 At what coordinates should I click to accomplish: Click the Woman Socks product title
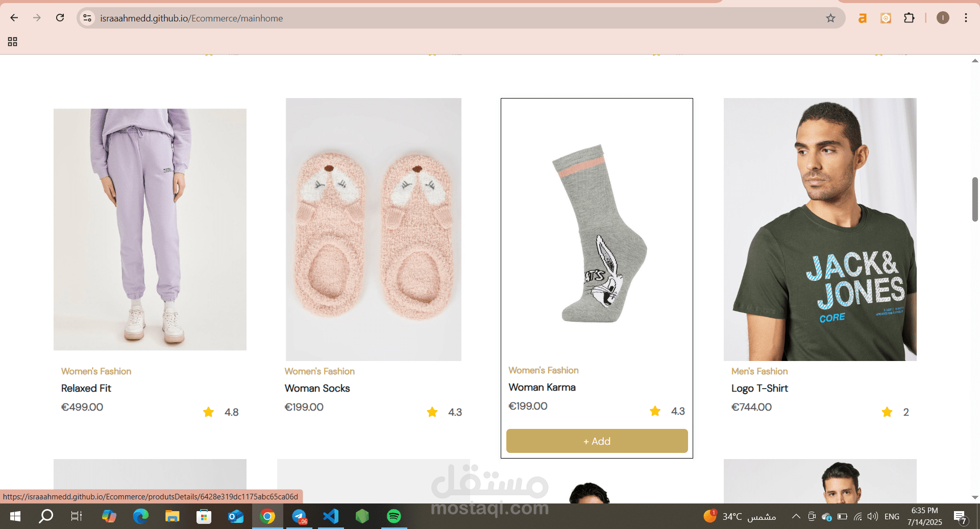pos(317,388)
